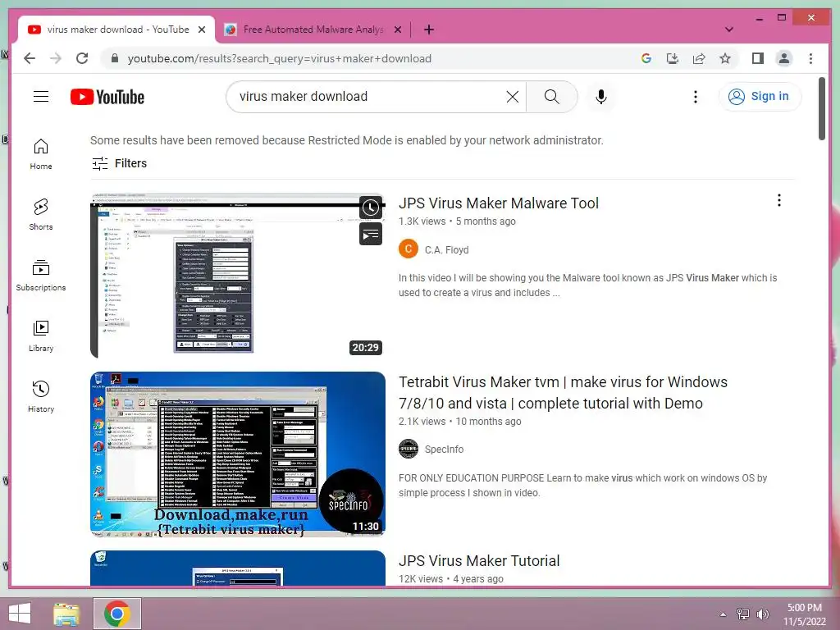The height and width of the screenshot is (630, 840).
Task: Click the page vertical scrollbar
Action: [822, 109]
